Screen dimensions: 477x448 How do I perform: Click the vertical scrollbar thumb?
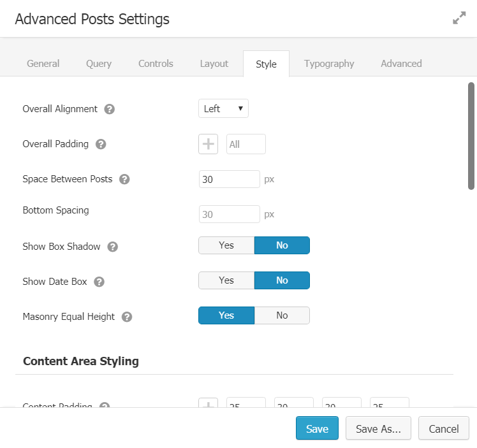(x=471, y=135)
